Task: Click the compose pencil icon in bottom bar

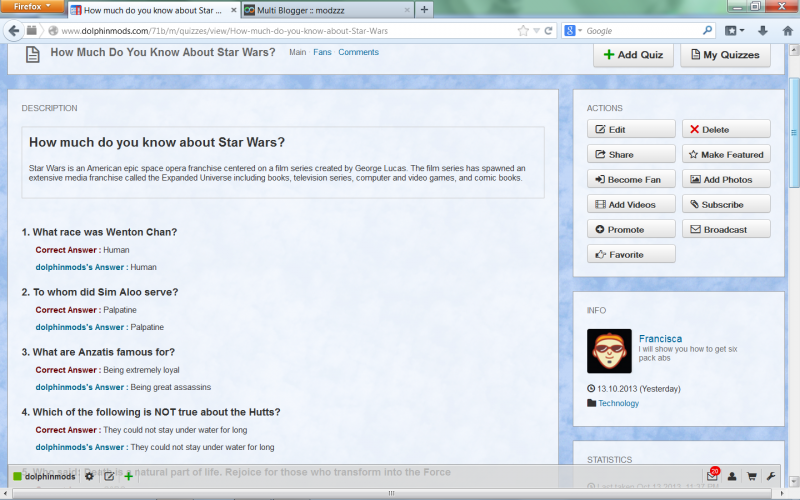Action: tap(109, 477)
